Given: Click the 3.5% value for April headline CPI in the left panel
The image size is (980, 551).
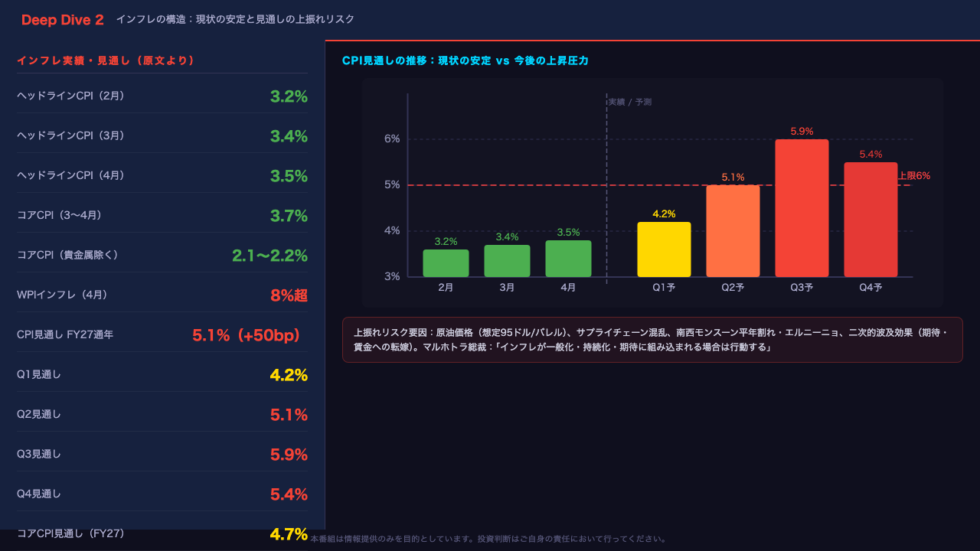Looking at the screenshot, I should click(289, 176).
